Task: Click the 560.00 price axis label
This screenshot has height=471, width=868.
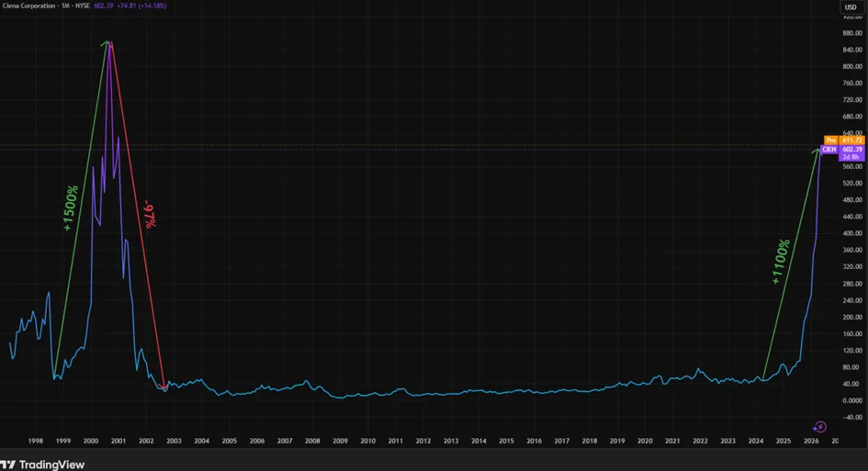Action: tap(852, 166)
